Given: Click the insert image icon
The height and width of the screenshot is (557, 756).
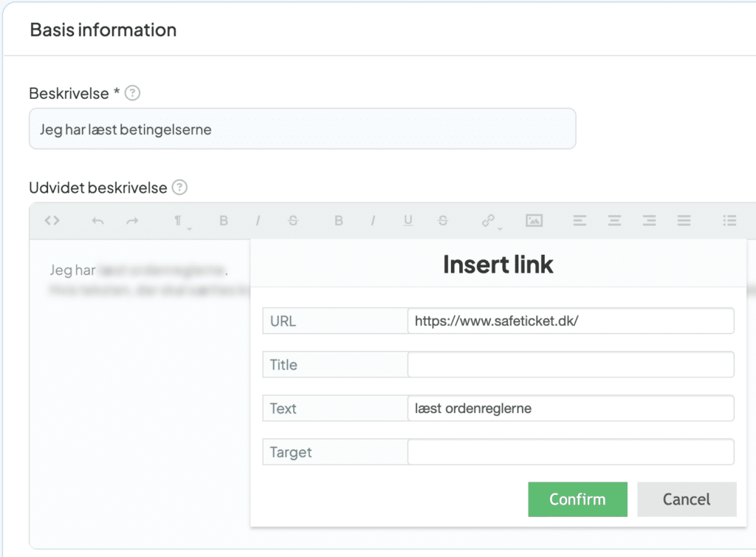Looking at the screenshot, I should [x=534, y=220].
